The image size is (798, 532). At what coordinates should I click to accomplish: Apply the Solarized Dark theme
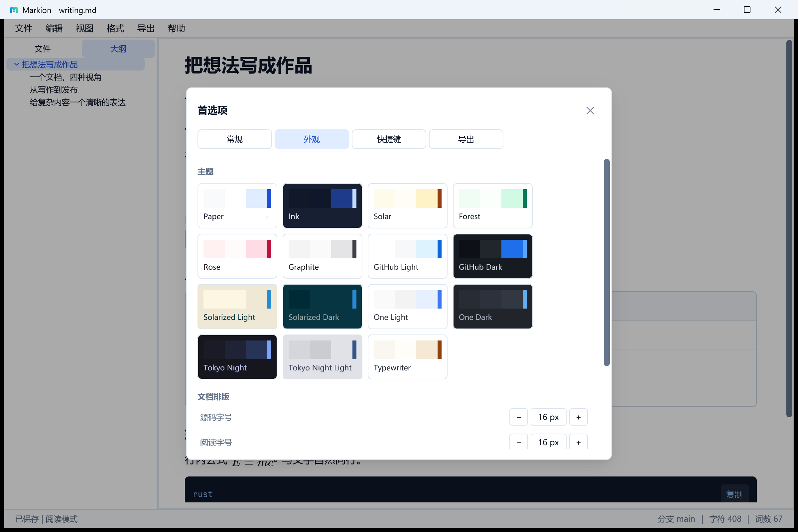point(322,306)
